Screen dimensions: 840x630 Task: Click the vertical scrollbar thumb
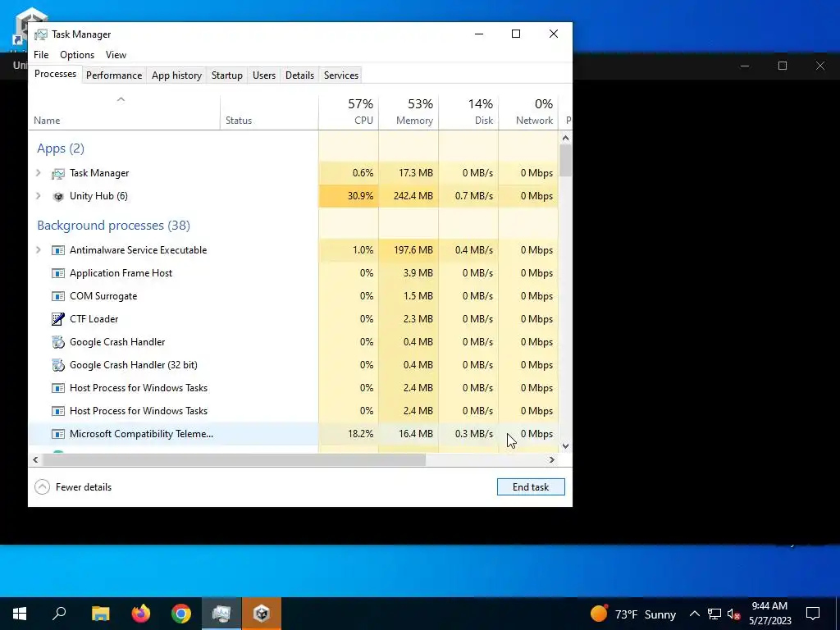point(565,161)
